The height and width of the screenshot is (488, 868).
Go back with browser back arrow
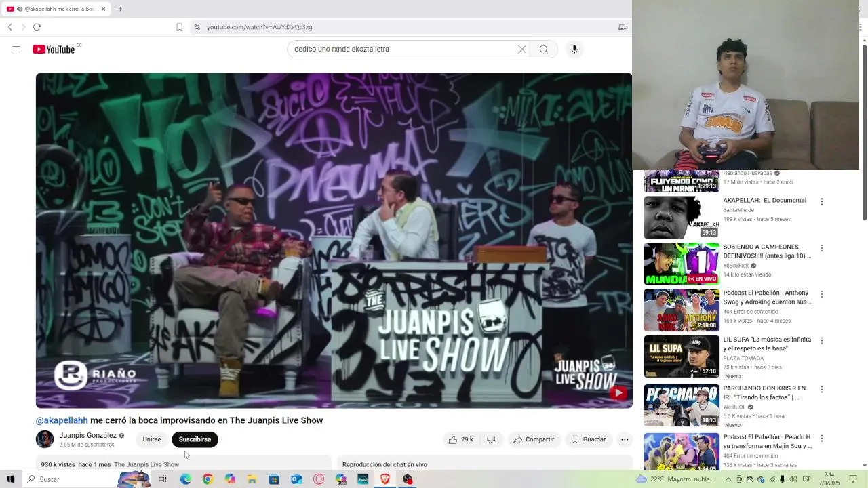tap(10, 27)
